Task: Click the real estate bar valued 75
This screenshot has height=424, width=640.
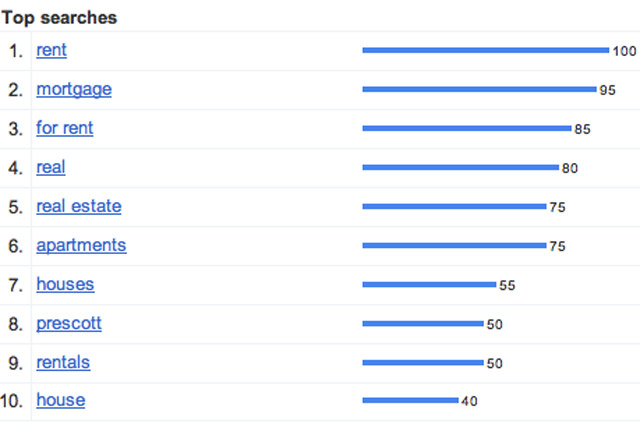Action: [454, 206]
